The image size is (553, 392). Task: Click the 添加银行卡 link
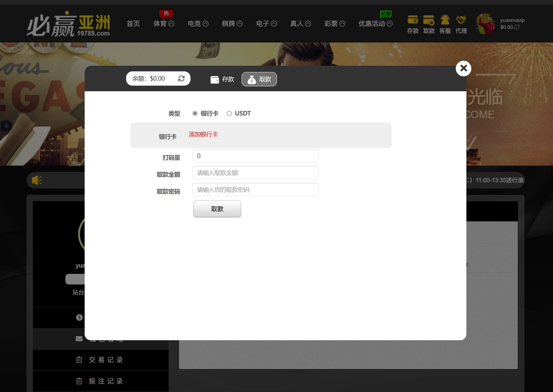point(203,134)
